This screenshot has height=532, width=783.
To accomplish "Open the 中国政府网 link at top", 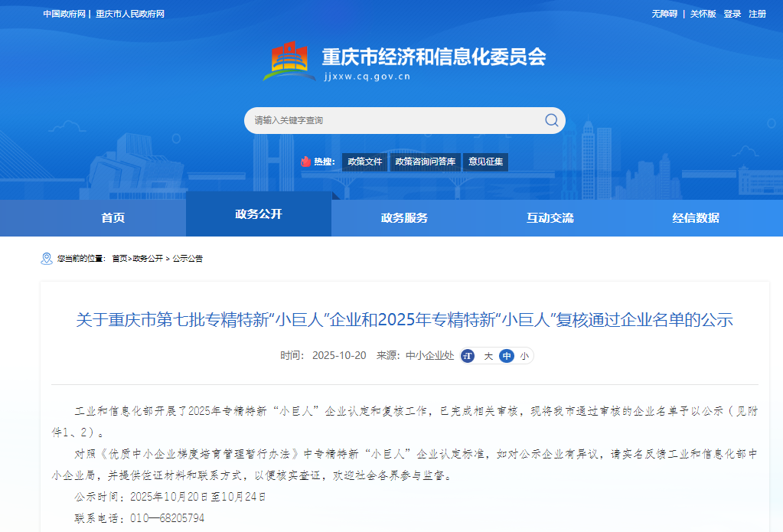I will click(x=64, y=14).
